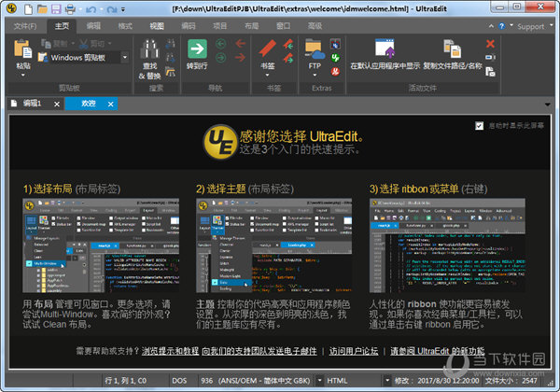Open the Windows 剪贴板 combo box dropdown
The width and height of the screenshot is (560, 392).
[x=125, y=57]
